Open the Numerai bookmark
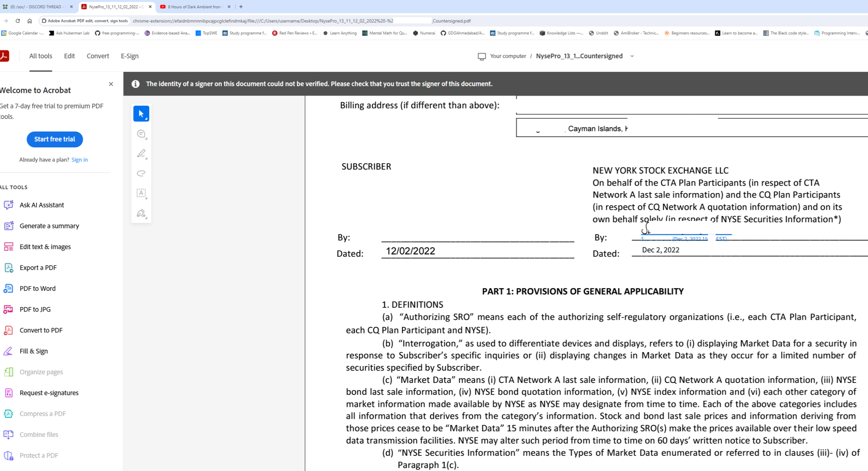 pos(424,33)
